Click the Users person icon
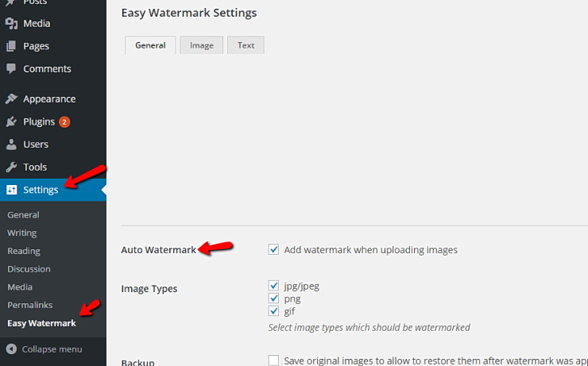The width and height of the screenshot is (588, 366). click(x=11, y=144)
